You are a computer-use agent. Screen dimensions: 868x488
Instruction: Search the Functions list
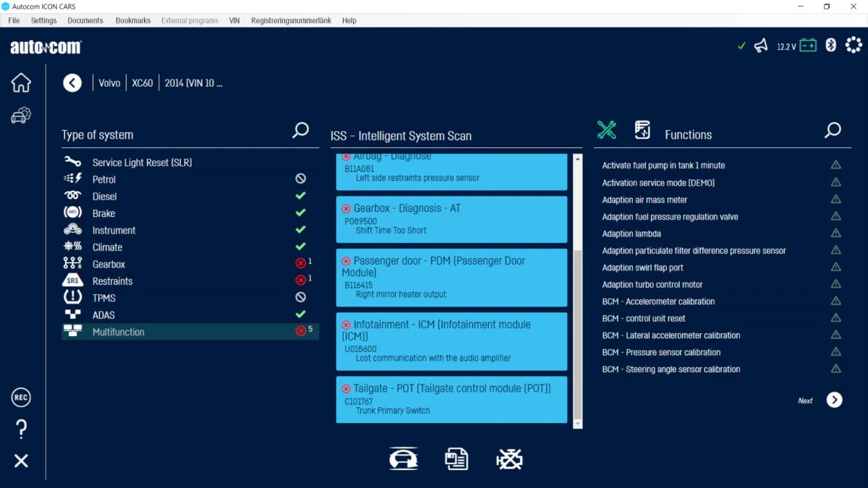tap(833, 131)
